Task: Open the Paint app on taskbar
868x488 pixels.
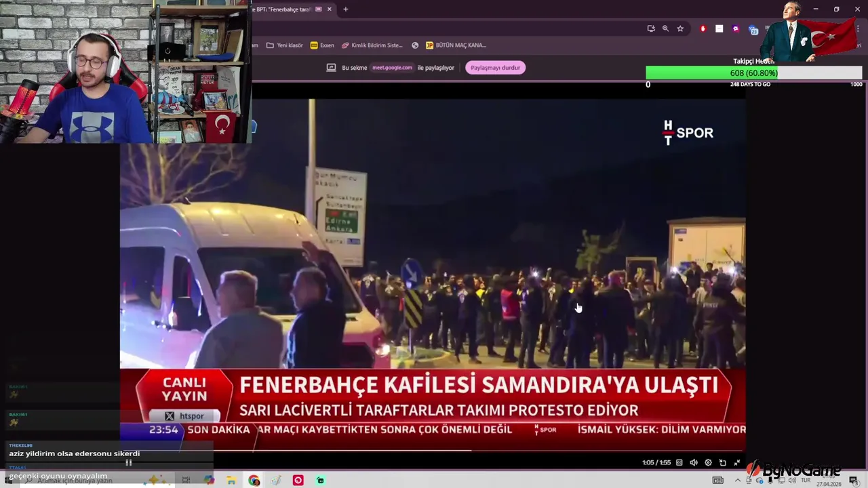Action: click(x=276, y=481)
